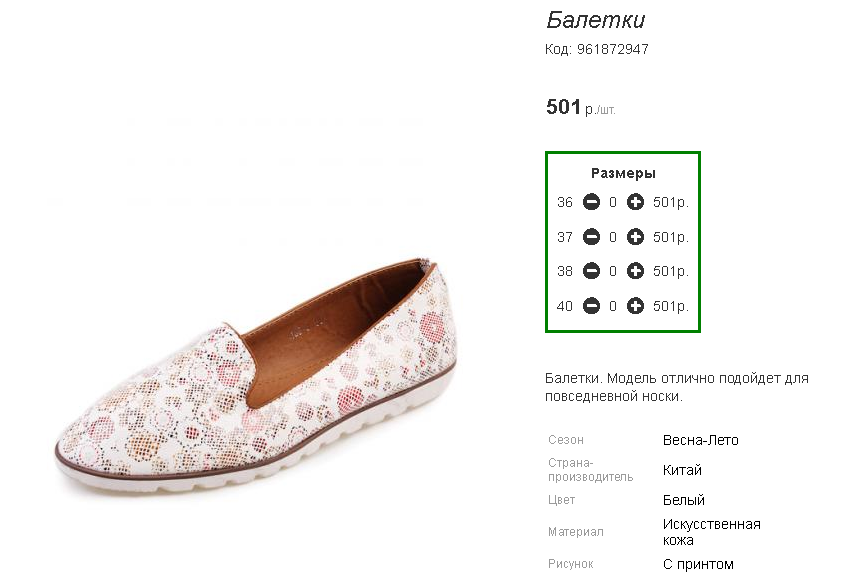
Task: Click the Балетки product title
Action: click(595, 20)
